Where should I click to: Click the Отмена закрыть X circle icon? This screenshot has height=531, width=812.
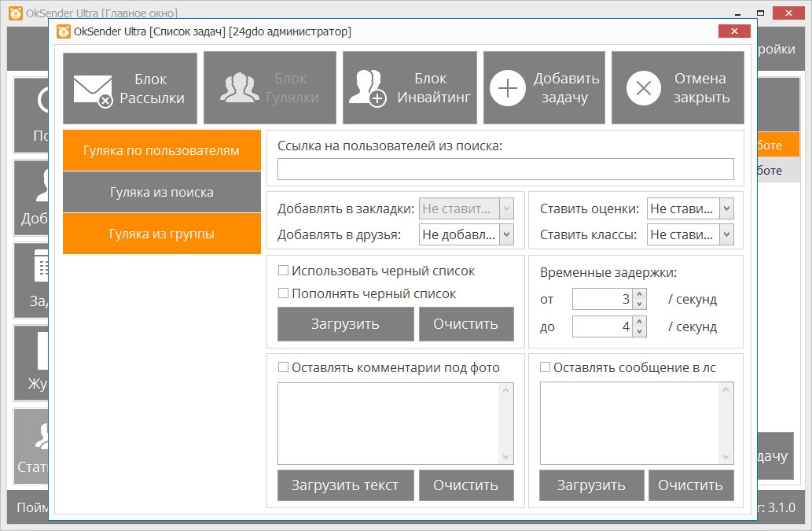click(643, 89)
